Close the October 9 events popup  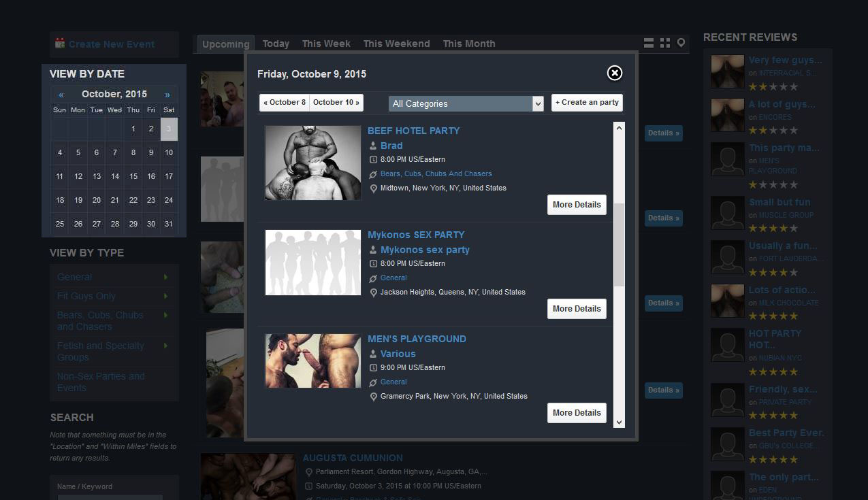click(x=614, y=73)
